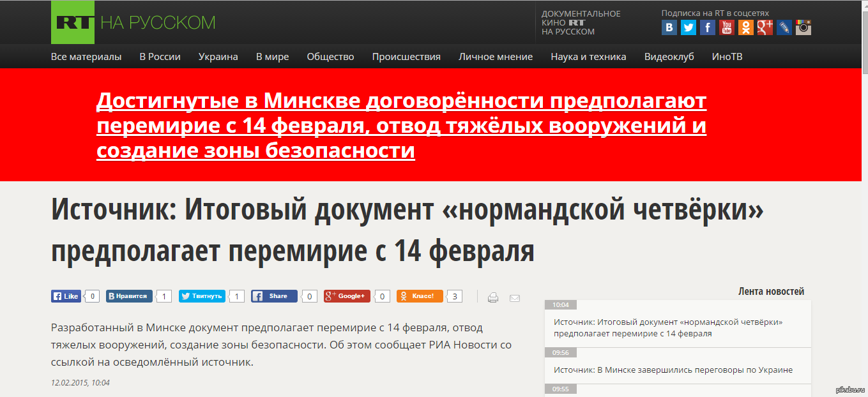The height and width of the screenshot is (397, 868).
Task: Open 'В Минске завершились переговоры' news item
Action: coord(673,370)
